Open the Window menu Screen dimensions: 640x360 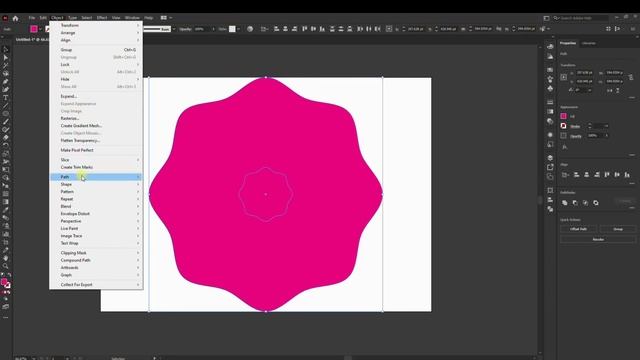tap(132, 18)
